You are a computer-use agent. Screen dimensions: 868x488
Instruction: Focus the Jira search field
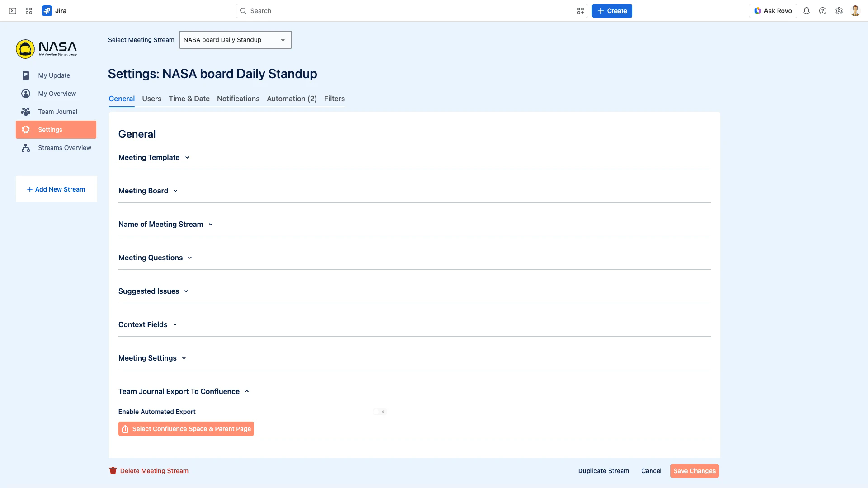(411, 11)
